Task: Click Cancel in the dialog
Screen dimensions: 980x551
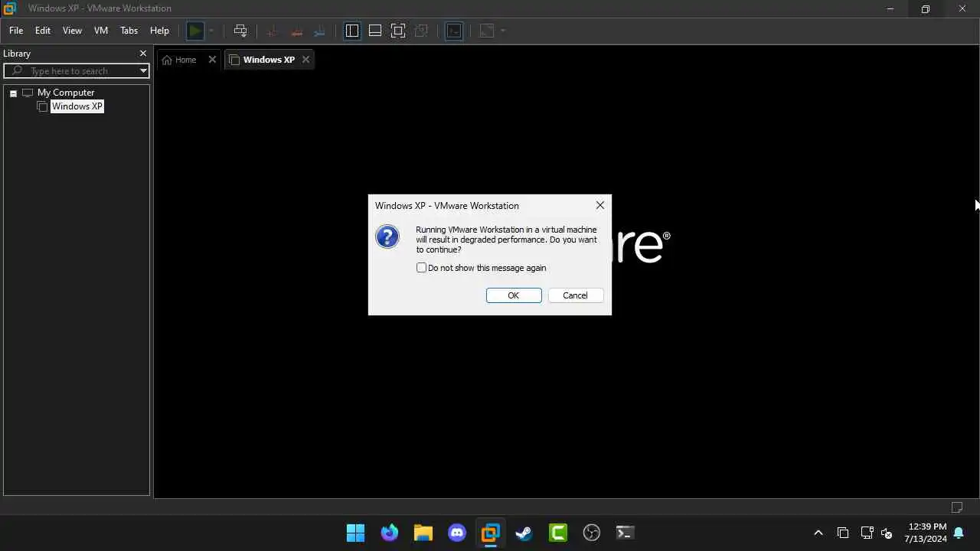Action: point(575,295)
